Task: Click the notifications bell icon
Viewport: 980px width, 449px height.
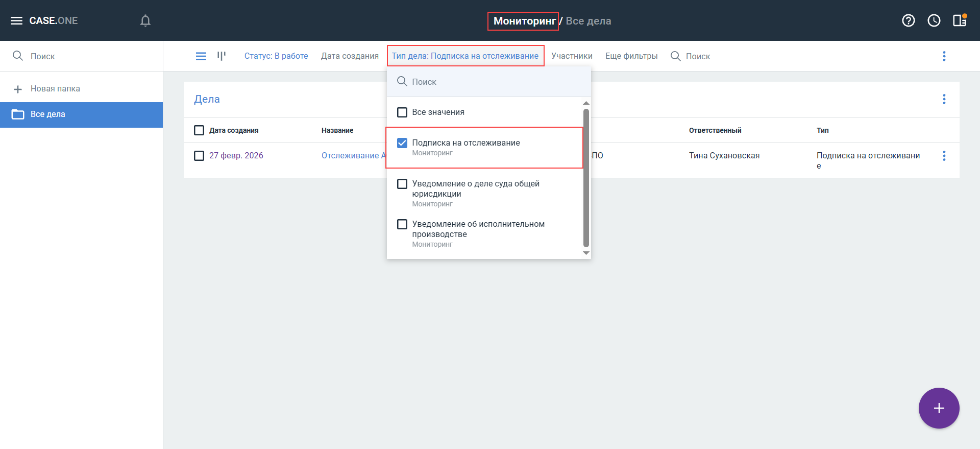Action: [145, 20]
